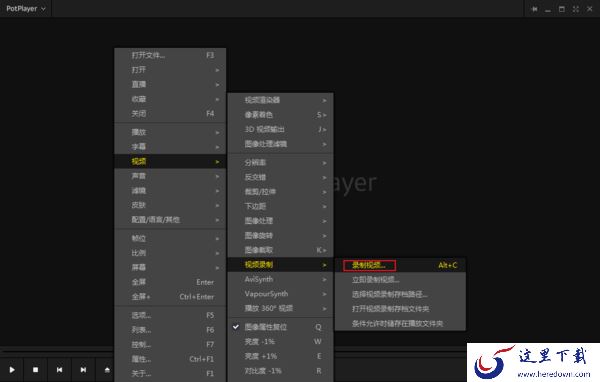Jump to the previous track button

tap(59, 370)
